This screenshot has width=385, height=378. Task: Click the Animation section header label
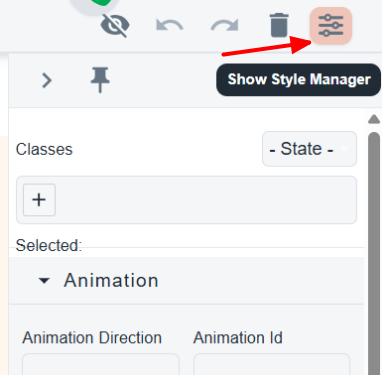click(x=111, y=280)
